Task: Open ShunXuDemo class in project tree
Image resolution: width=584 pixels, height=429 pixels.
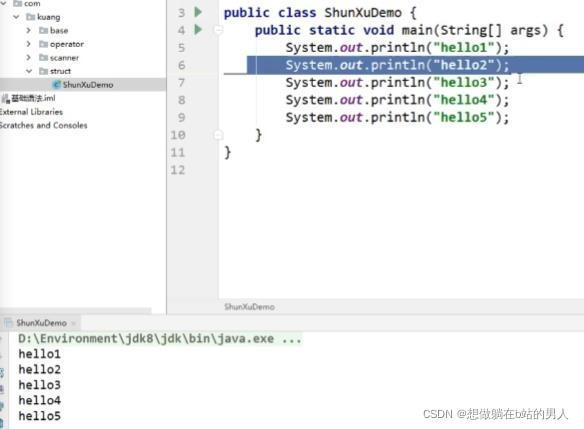Action: (88, 85)
